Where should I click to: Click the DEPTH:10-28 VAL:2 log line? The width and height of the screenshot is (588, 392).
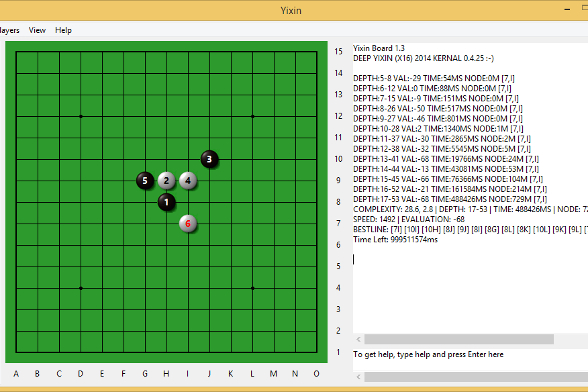(438, 128)
